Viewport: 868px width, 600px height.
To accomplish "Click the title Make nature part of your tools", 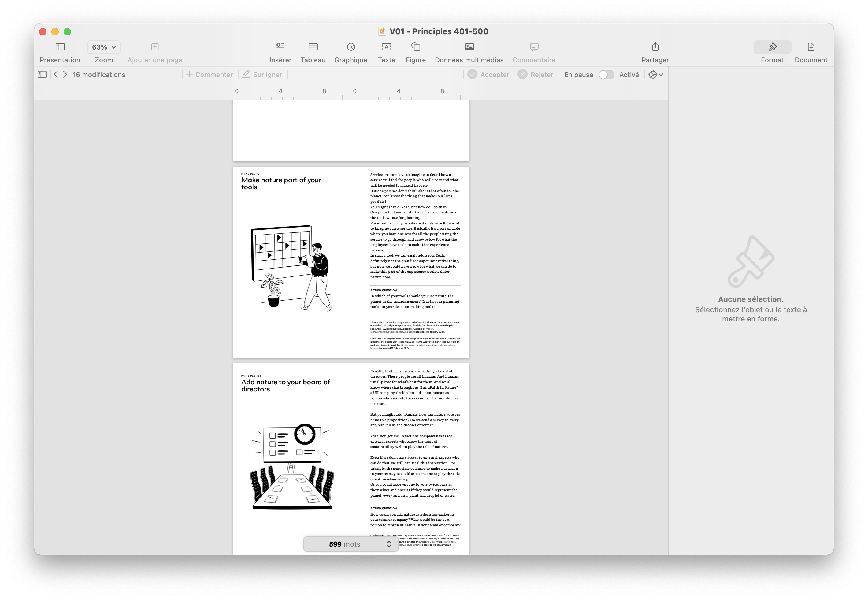I will tap(281, 183).
